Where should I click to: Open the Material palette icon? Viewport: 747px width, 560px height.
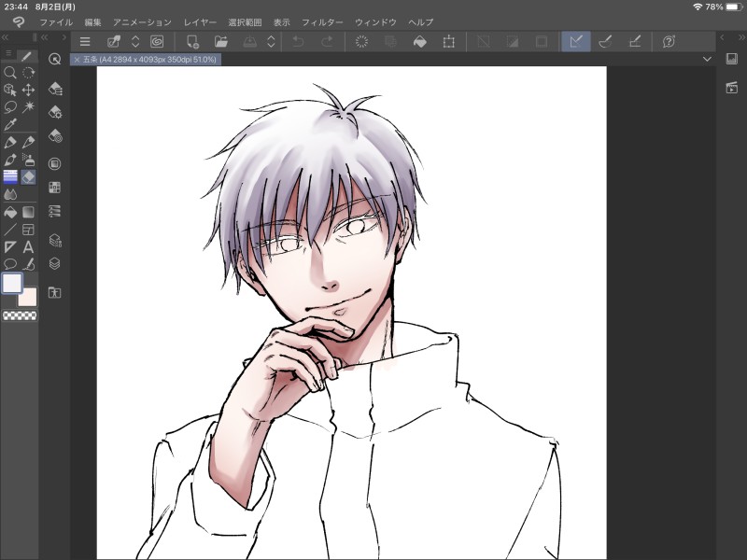tap(55, 292)
